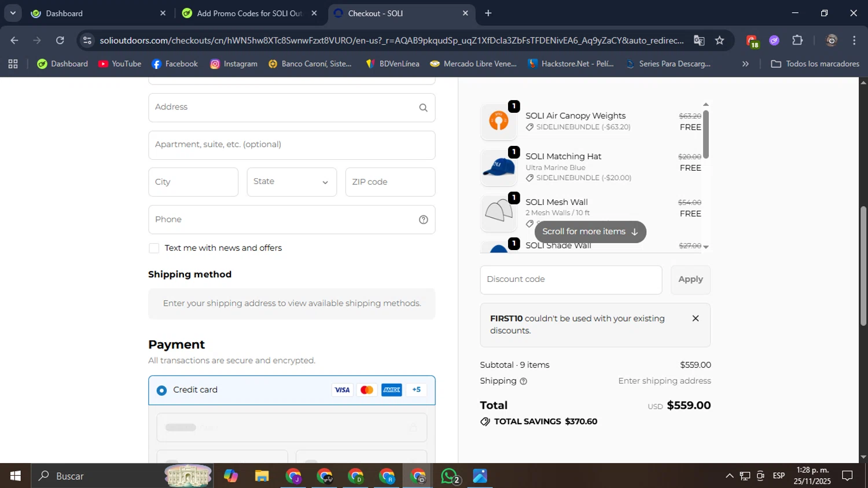
Task: Open the YouTube bookmark
Action: (120, 64)
